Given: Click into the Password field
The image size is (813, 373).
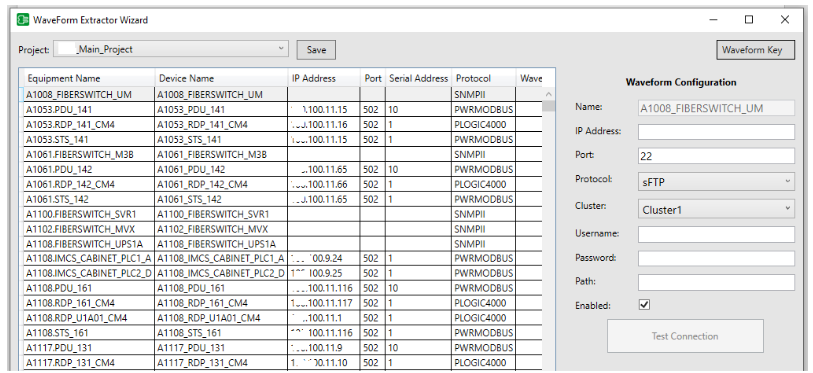Looking at the screenshot, I should pyautogui.click(x=716, y=258).
